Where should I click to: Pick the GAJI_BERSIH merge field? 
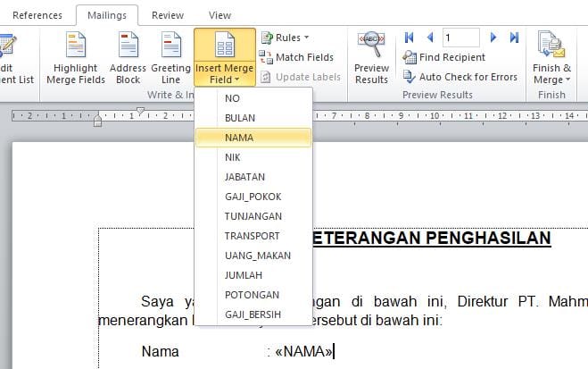pos(253,314)
